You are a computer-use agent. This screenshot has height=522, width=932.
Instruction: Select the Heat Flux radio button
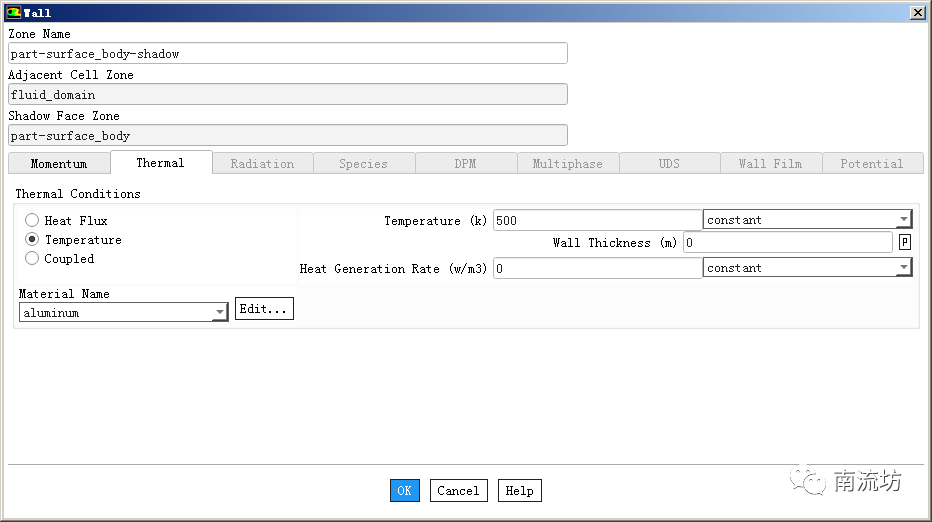click(32, 221)
